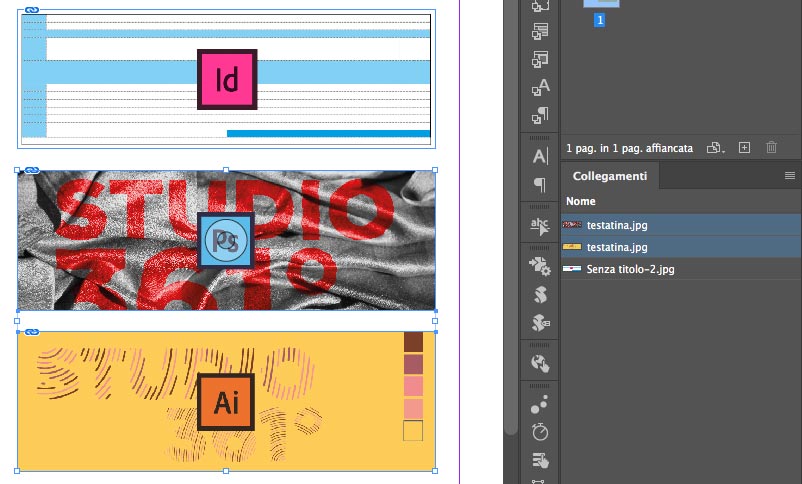Click the dark brown swatch in the orange image
802x484 pixels.
(x=413, y=342)
